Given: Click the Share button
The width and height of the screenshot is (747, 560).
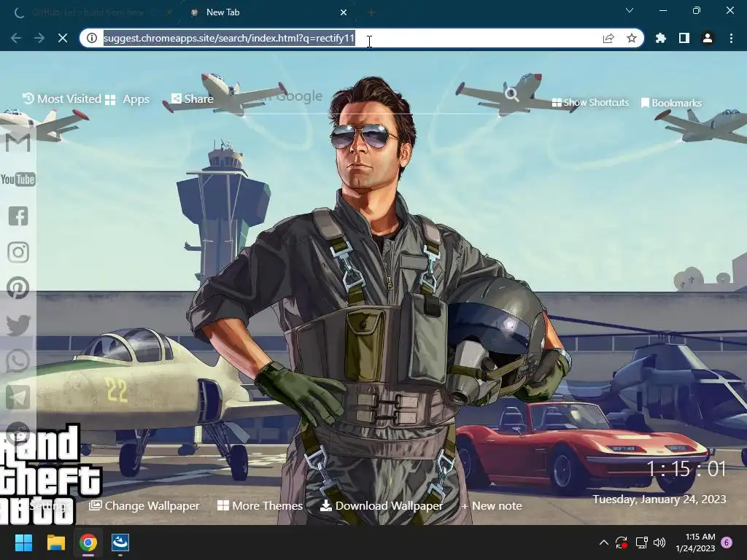Looking at the screenshot, I should [x=193, y=98].
